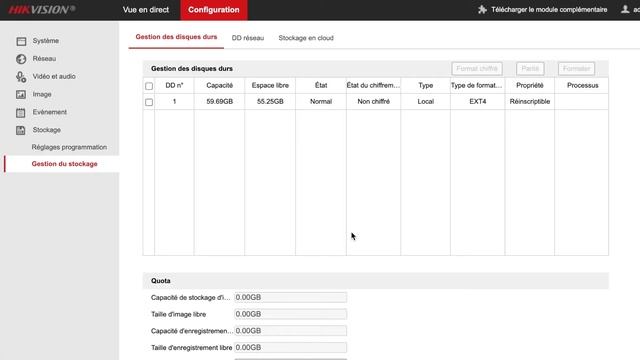Open Réglages programmation submenu
This screenshot has width=640, height=360.
pyautogui.click(x=69, y=147)
